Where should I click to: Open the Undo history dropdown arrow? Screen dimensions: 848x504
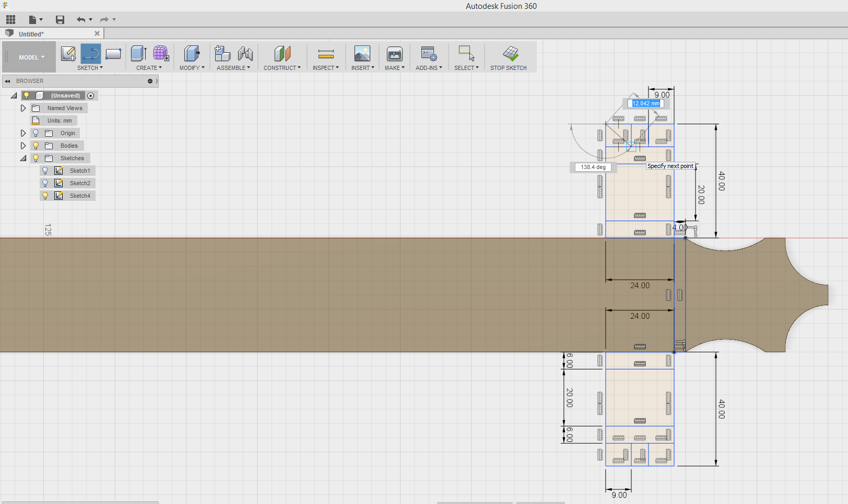tap(91, 20)
